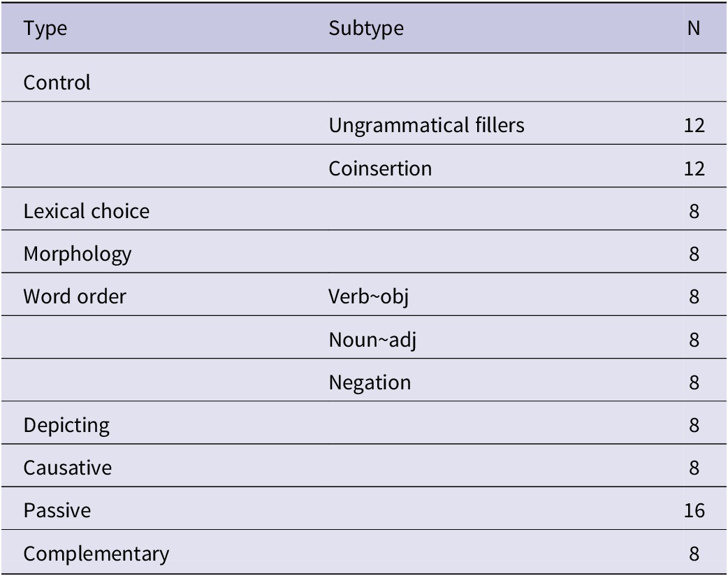Select the Passive type cell
The width and height of the screenshot is (728, 576).
pos(57,510)
